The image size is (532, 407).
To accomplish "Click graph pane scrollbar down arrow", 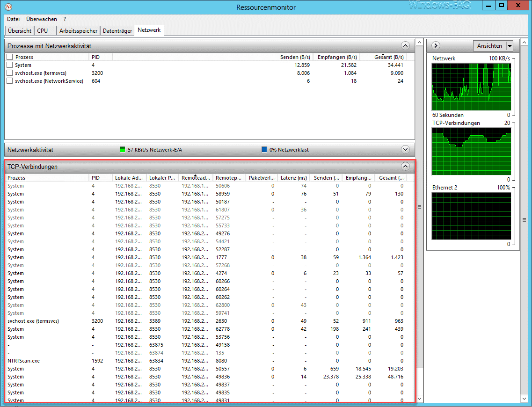I will 524,399.
